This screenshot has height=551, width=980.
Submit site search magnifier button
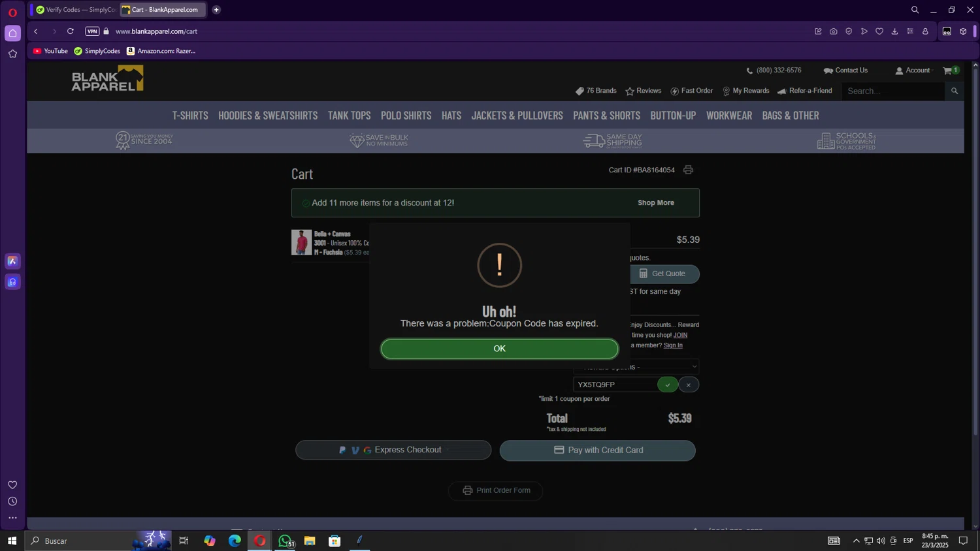pyautogui.click(x=955, y=91)
